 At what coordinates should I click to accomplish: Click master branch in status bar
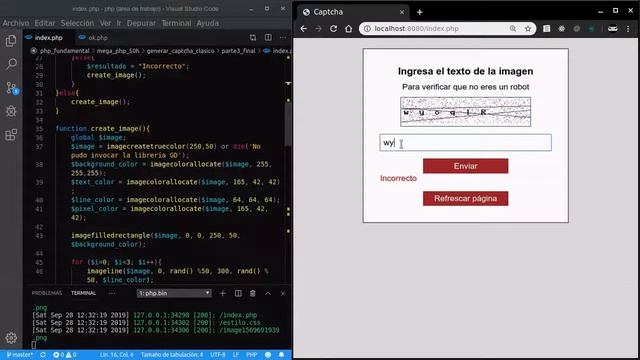coord(19,355)
